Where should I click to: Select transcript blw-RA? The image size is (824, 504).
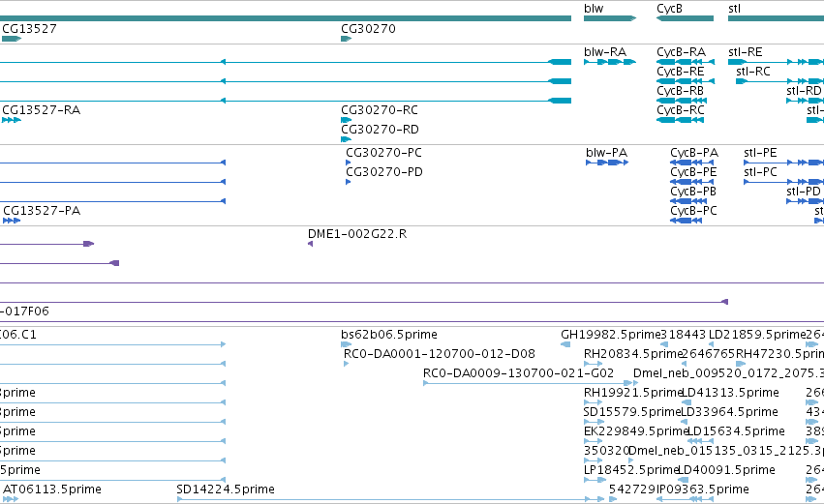pyautogui.click(x=605, y=52)
